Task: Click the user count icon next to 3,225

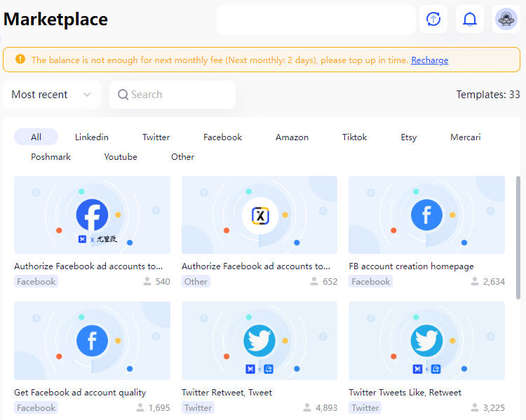Action: pyautogui.click(x=474, y=407)
